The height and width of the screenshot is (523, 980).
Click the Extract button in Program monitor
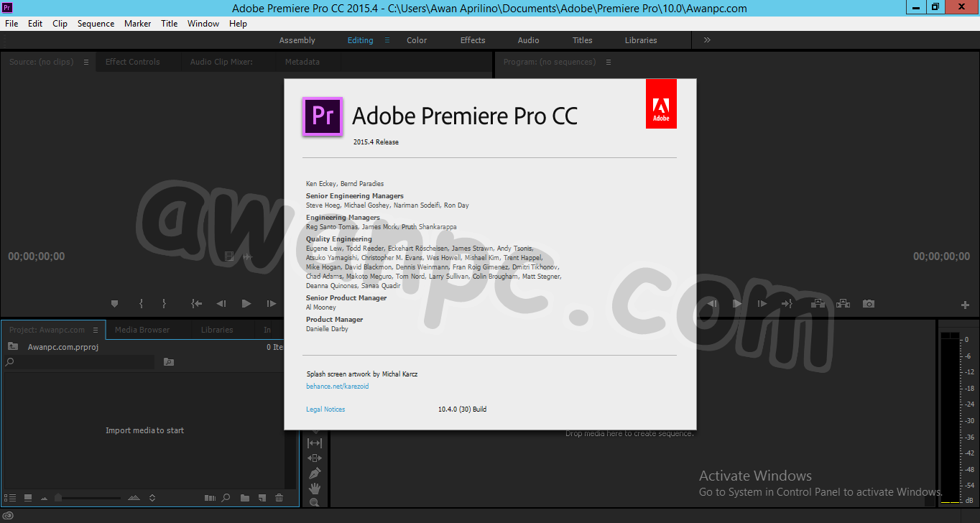tap(843, 304)
